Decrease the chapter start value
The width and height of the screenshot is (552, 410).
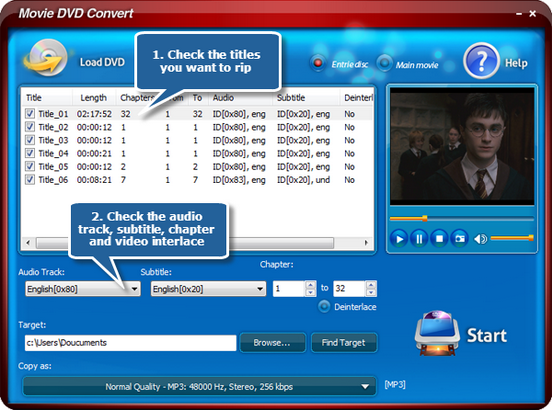[x=310, y=292]
